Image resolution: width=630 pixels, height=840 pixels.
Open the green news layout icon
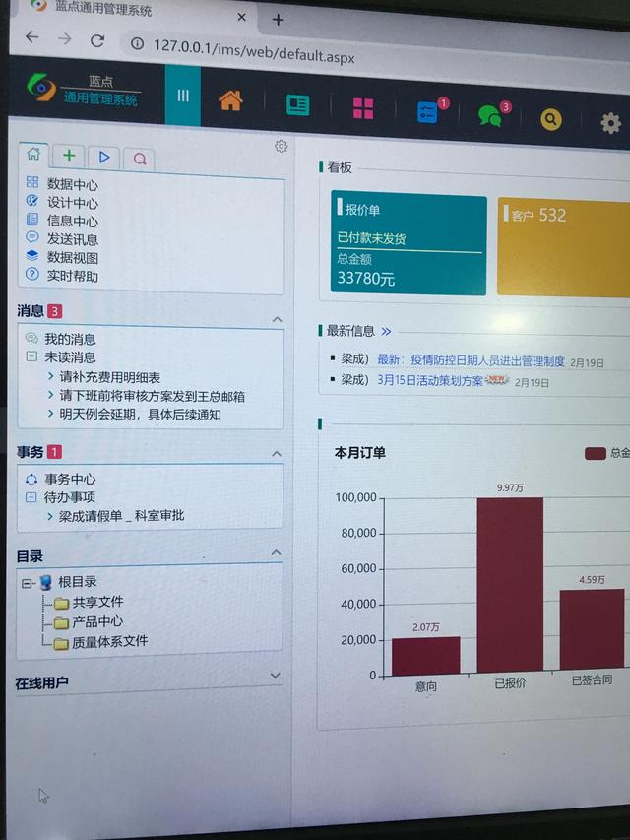click(x=298, y=104)
